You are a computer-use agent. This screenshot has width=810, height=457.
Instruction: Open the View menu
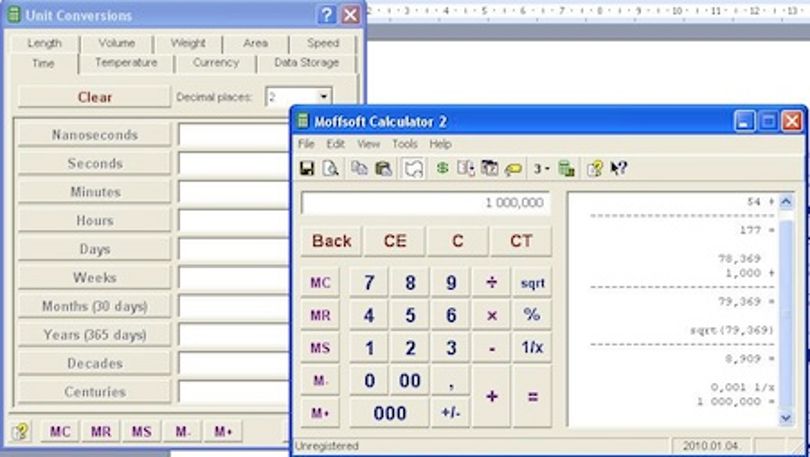(368, 144)
